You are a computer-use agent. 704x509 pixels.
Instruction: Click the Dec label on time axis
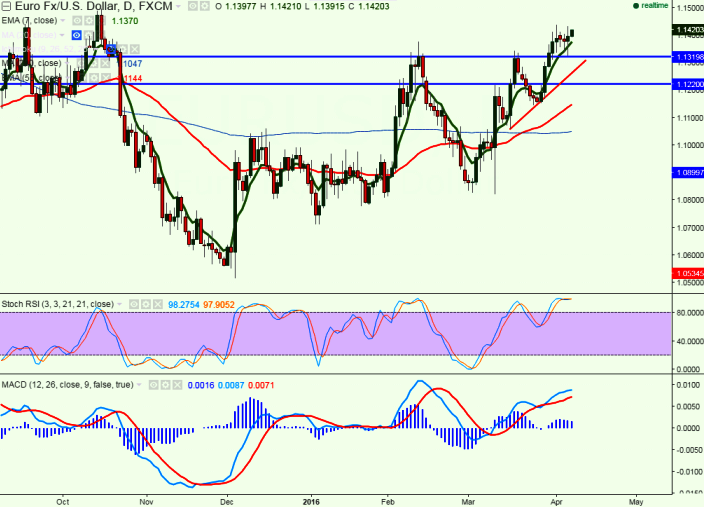coord(227,502)
